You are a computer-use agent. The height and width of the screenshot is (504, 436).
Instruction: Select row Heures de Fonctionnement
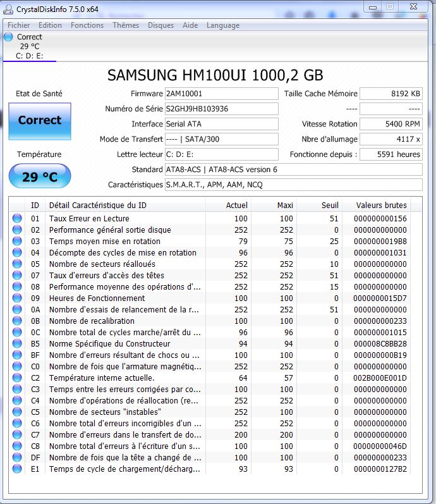pos(210,298)
